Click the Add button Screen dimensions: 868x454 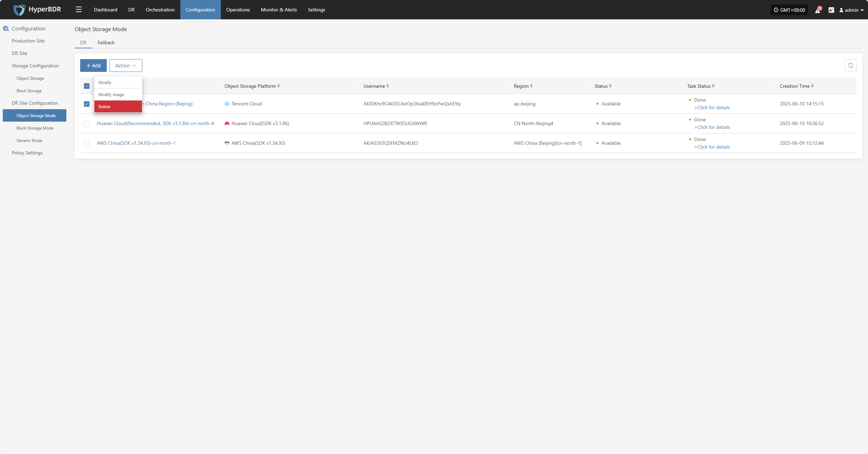coord(93,65)
